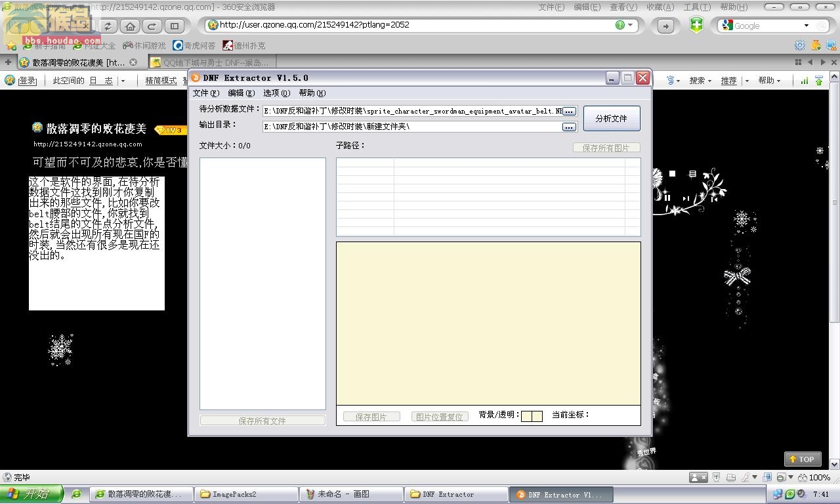Image resolution: width=840 pixels, height=504 pixels.
Task: Open the browser 收藏(A) menu
Action: coord(660,7)
